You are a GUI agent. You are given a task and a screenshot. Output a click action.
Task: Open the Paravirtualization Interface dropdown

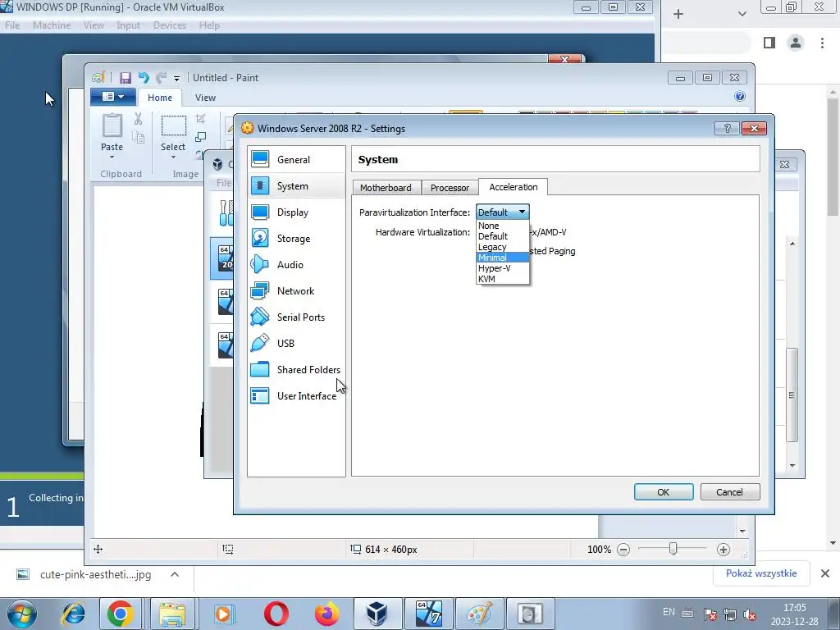[503, 212]
